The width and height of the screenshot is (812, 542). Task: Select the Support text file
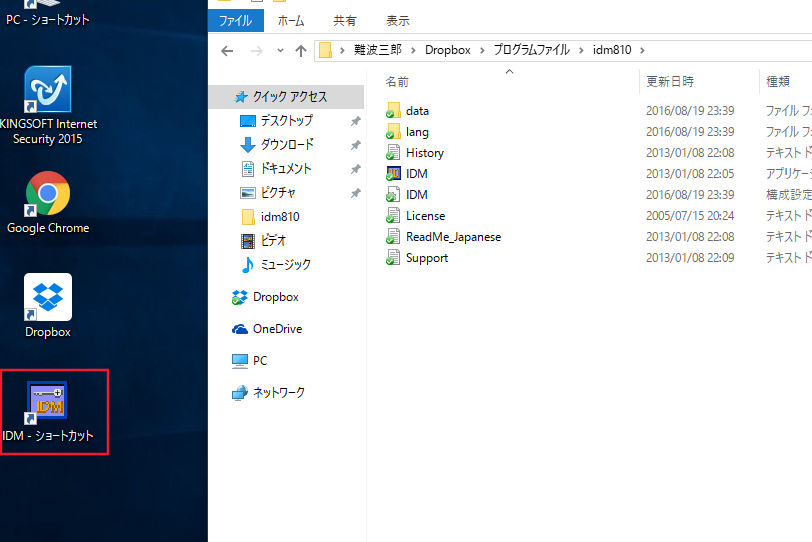tap(416, 258)
